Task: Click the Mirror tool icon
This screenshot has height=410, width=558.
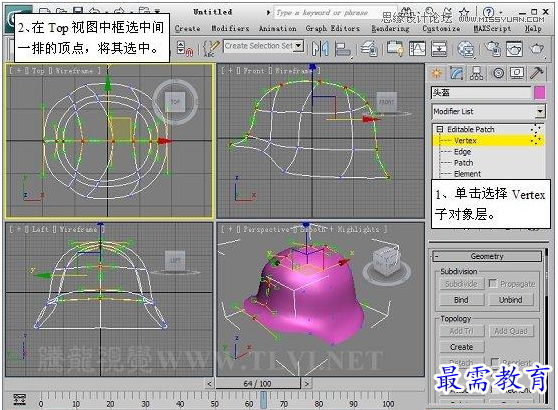Action: 320,48
